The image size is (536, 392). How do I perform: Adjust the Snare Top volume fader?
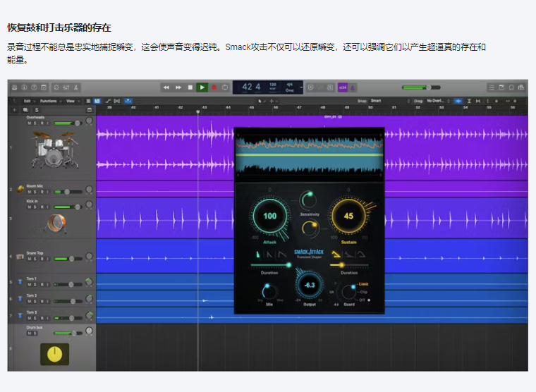point(68,259)
